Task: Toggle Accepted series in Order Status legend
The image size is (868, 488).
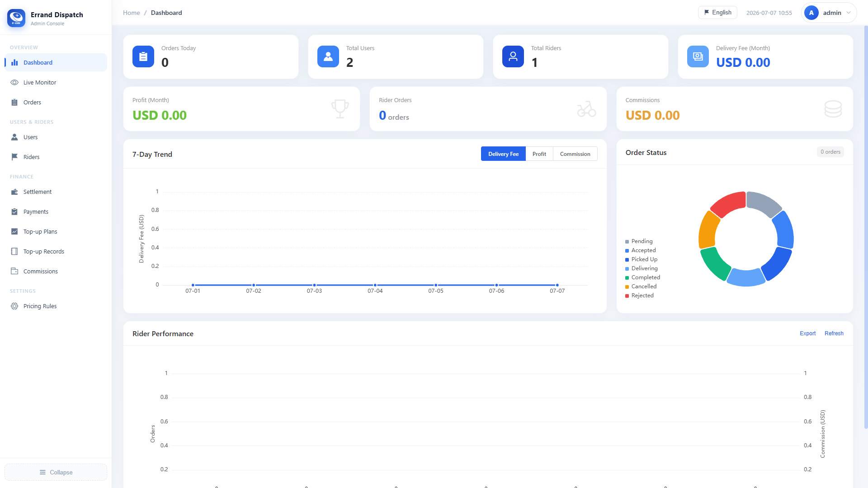Action: click(x=640, y=250)
